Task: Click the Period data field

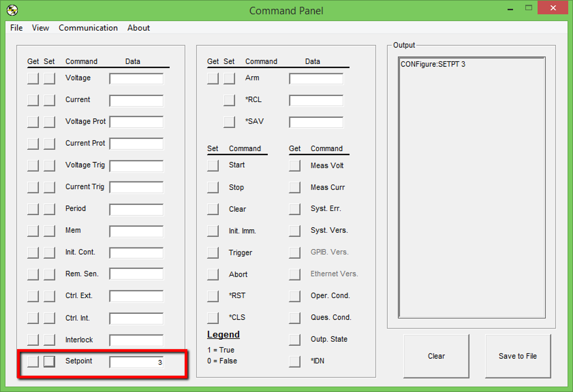Action: point(136,209)
